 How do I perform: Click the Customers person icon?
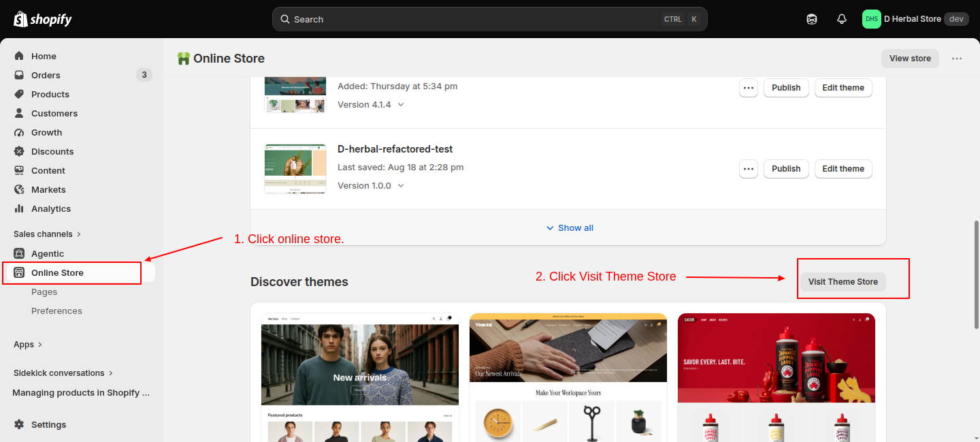coord(19,113)
